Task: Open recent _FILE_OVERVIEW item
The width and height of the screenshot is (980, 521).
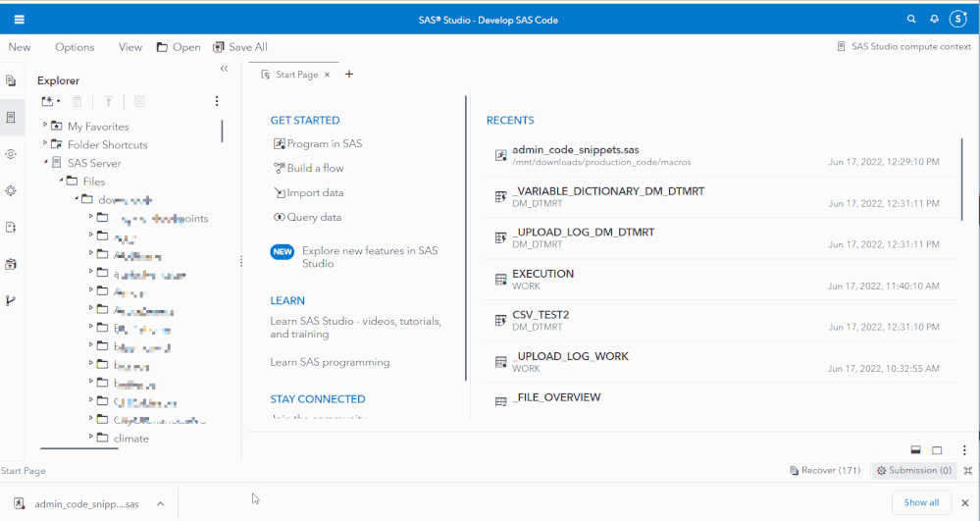Action: click(x=719, y=399)
